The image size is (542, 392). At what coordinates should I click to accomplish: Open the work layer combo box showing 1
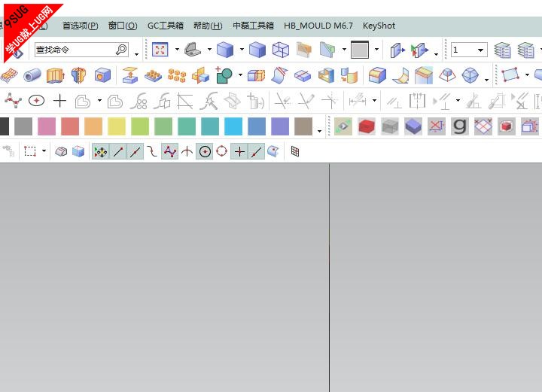[469, 50]
